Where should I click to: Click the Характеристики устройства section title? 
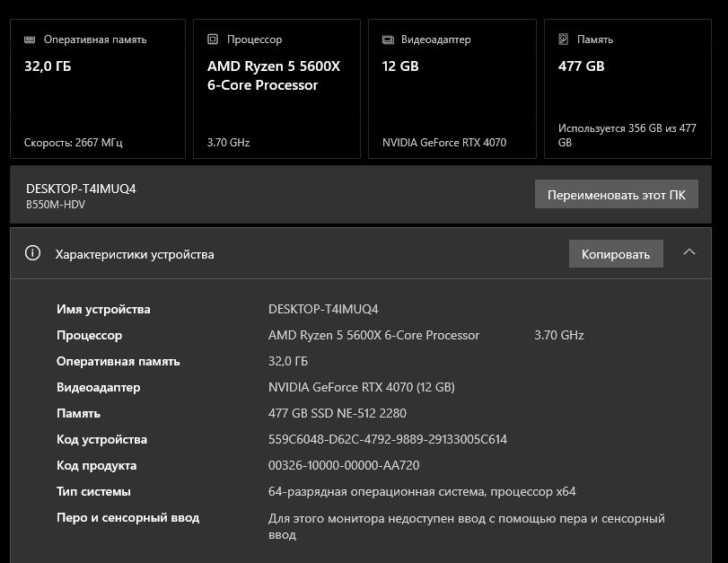135,254
